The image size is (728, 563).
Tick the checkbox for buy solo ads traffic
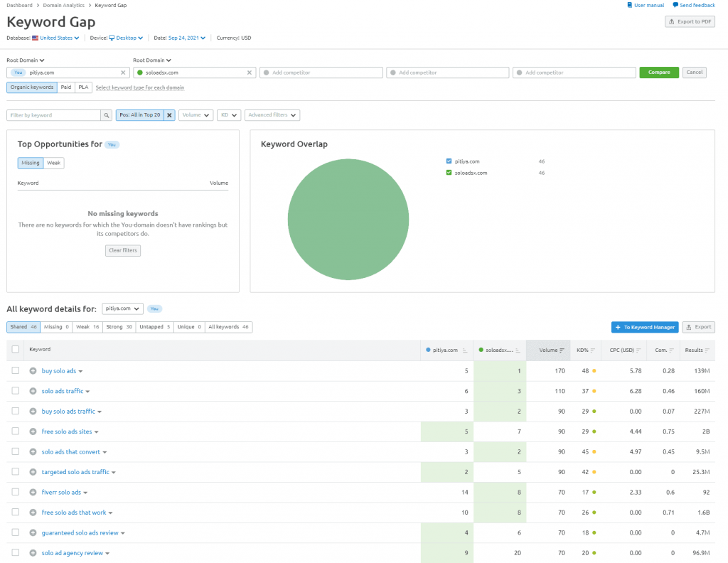click(x=16, y=411)
